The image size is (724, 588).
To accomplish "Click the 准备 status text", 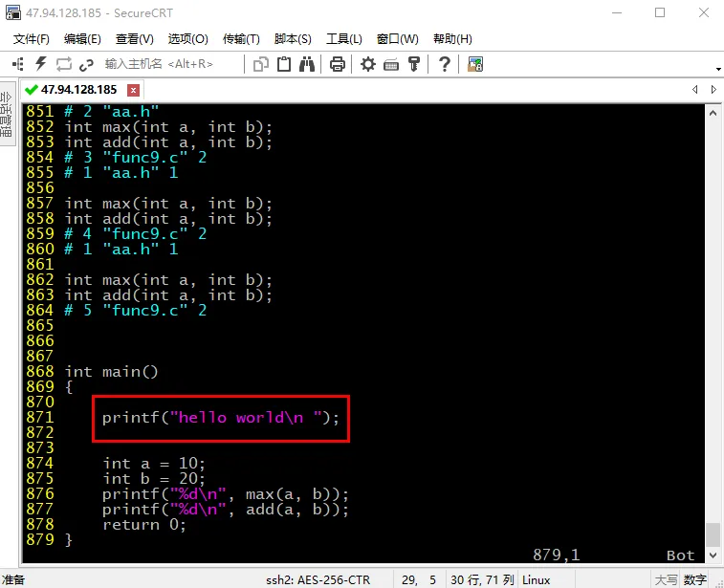I will [x=13, y=579].
